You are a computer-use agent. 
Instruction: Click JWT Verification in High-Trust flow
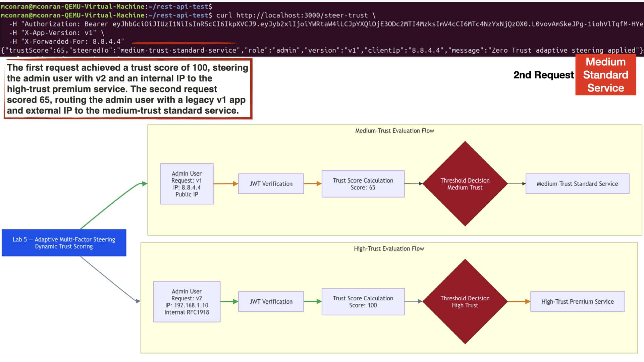pos(271,302)
